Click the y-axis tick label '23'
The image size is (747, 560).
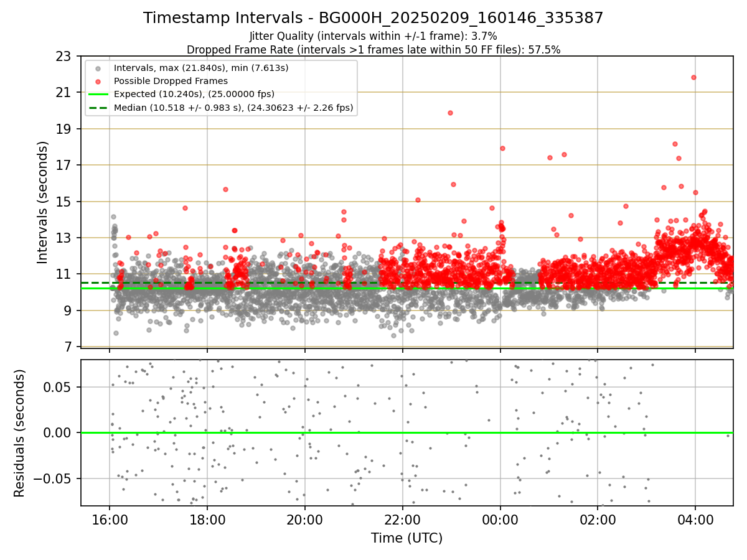tap(63, 57)
